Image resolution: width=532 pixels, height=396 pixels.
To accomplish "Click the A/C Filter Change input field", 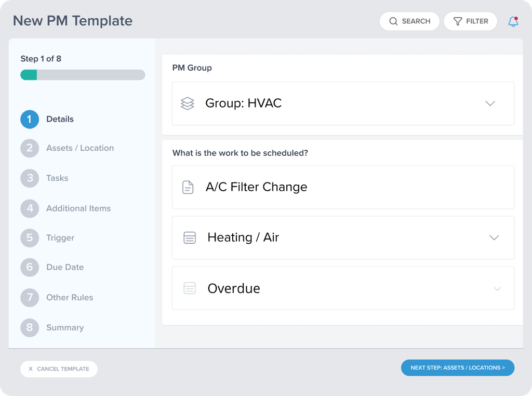I will click(343, 187).
